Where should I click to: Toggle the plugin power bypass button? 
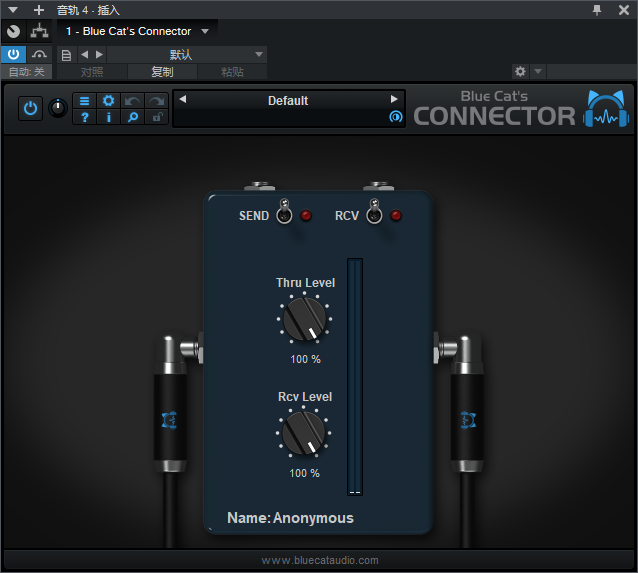pos(30,109)
